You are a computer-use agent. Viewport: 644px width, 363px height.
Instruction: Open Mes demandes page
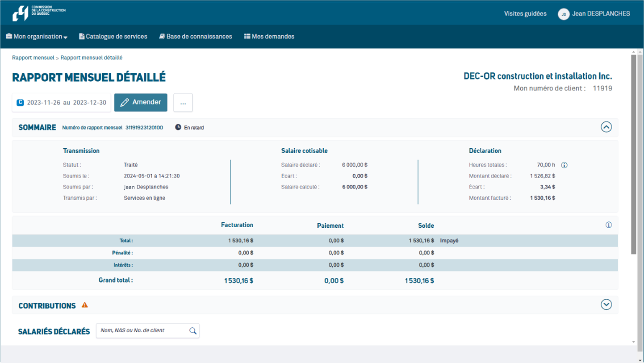point(269,37)
